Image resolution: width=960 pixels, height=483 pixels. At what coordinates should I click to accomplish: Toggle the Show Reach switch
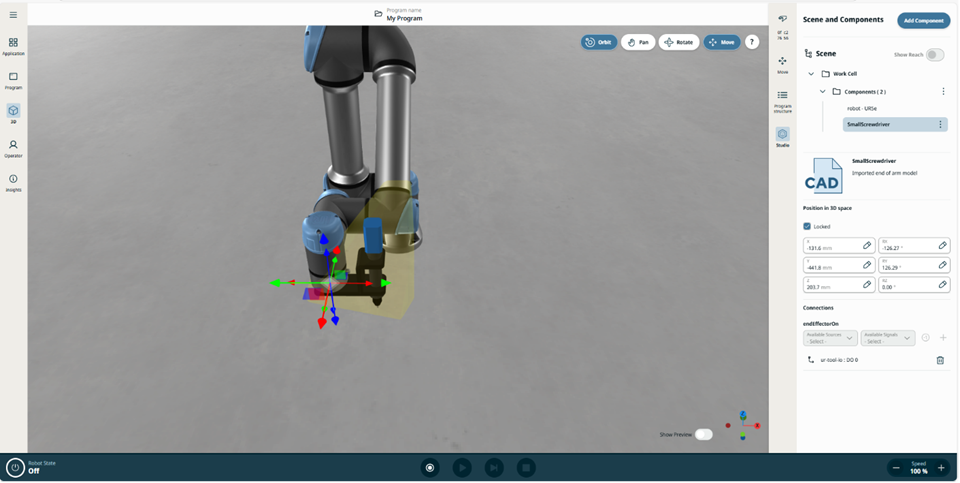click(934, 54)
